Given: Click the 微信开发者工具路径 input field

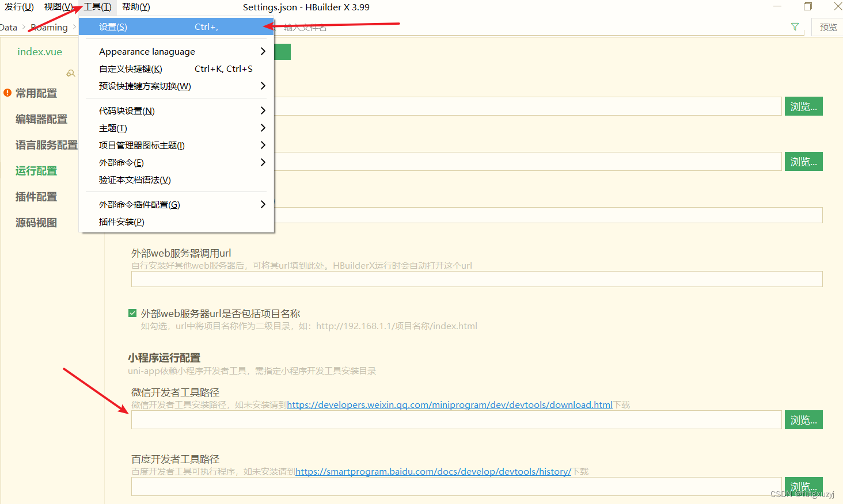Looking at the screenshot, I should point(456,420).
